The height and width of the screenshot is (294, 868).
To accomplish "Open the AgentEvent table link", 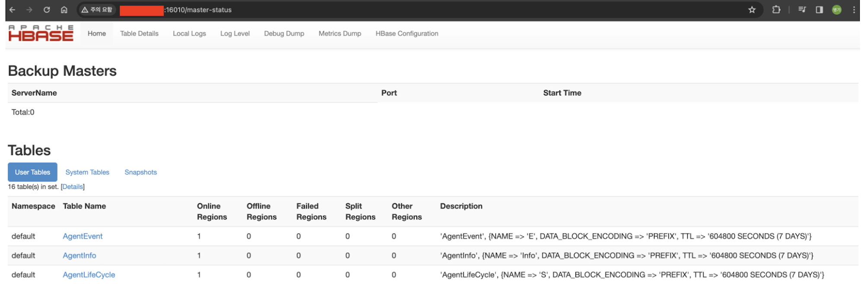I will [x=83, y=236].
